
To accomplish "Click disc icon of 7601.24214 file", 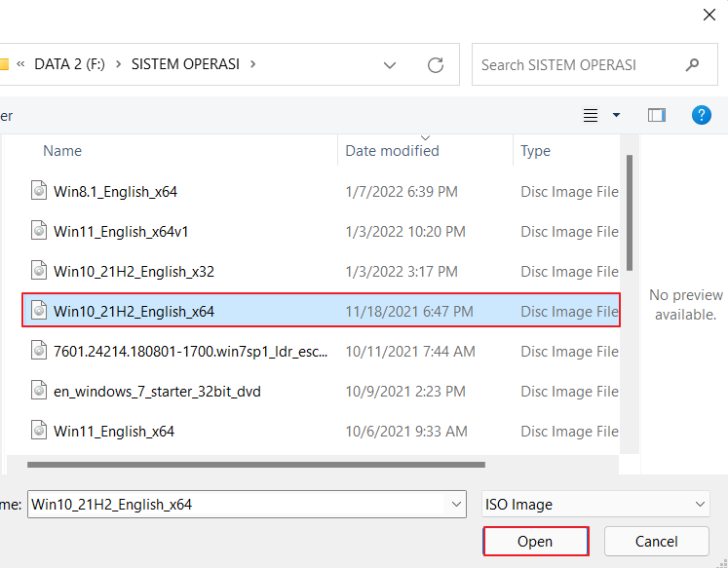I will (39, 350).
